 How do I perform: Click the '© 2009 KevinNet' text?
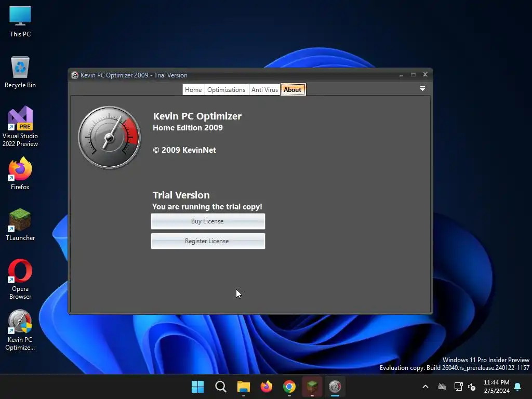pyautogui.click(x=184, y=150)
